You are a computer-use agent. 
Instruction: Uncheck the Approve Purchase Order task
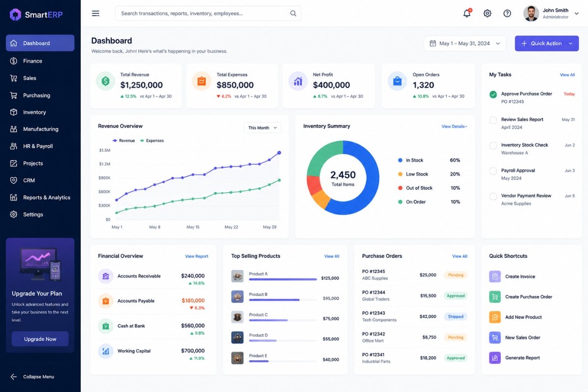click(493, 94)
